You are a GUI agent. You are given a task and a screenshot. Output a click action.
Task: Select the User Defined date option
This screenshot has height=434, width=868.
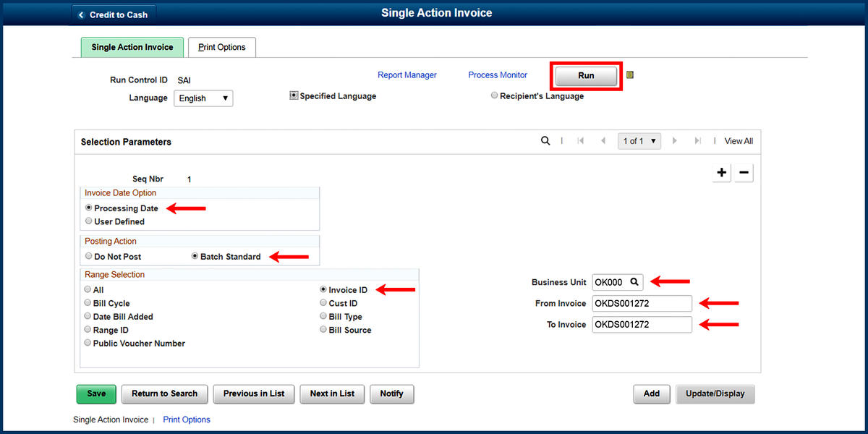tap(89, 222)
